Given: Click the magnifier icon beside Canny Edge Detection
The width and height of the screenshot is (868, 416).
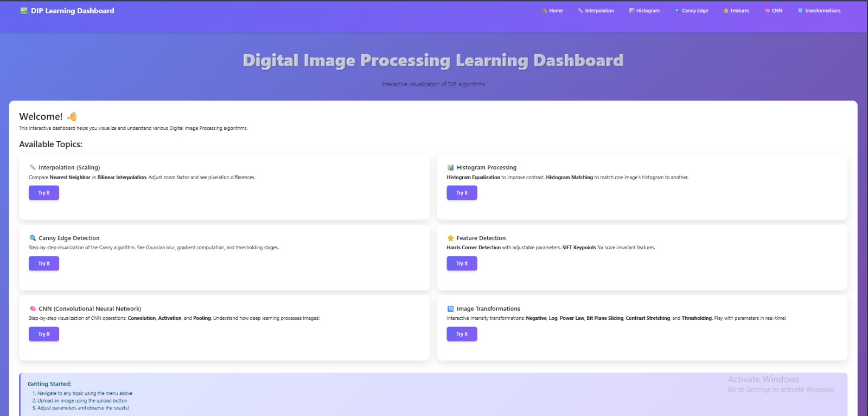Looking at the screenshot, I should click(x=33, y=238).
